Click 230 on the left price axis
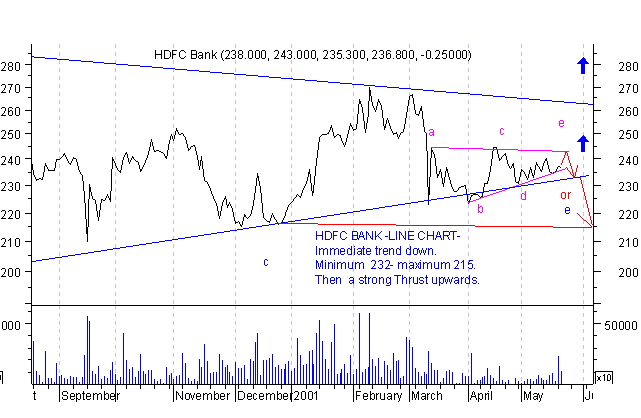Viewport: 641px width, 418px height. coord(11,187)
